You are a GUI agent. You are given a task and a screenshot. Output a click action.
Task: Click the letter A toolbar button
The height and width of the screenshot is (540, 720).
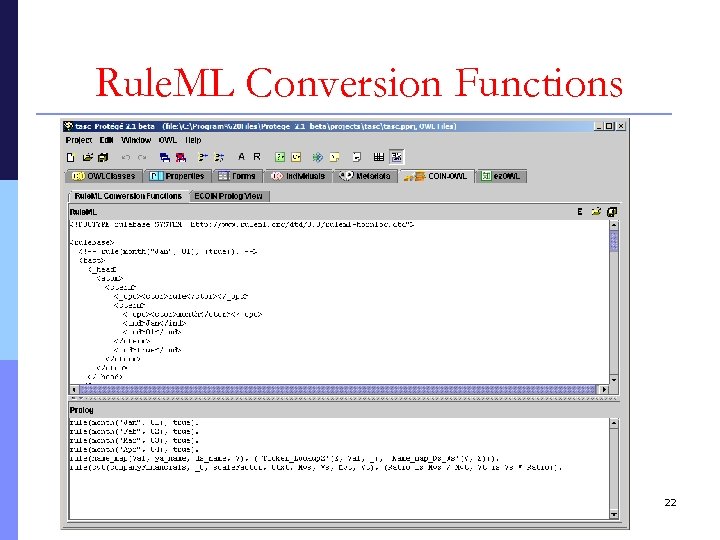tap(242, 157)
